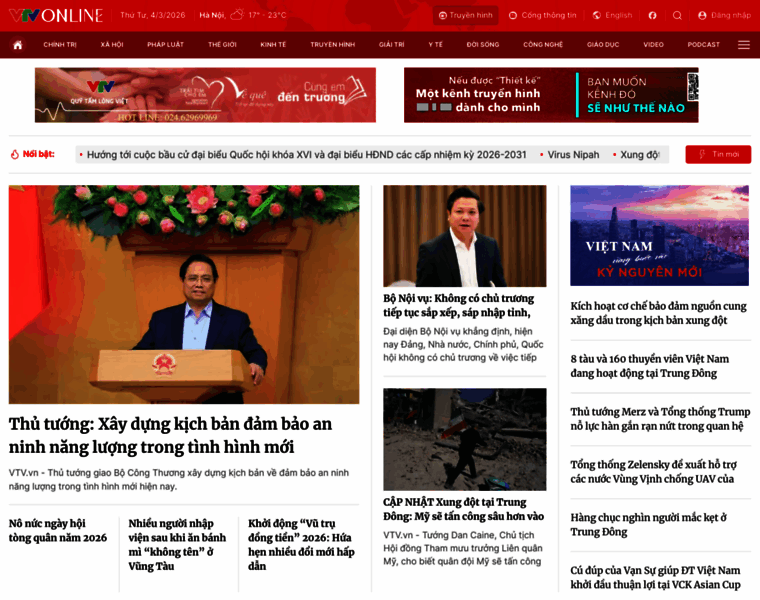This screenshot has height=600, width=760.
Task: Open 'Hàng chục nghìn người mắc kẹt' article
Action: coord(649,524)
